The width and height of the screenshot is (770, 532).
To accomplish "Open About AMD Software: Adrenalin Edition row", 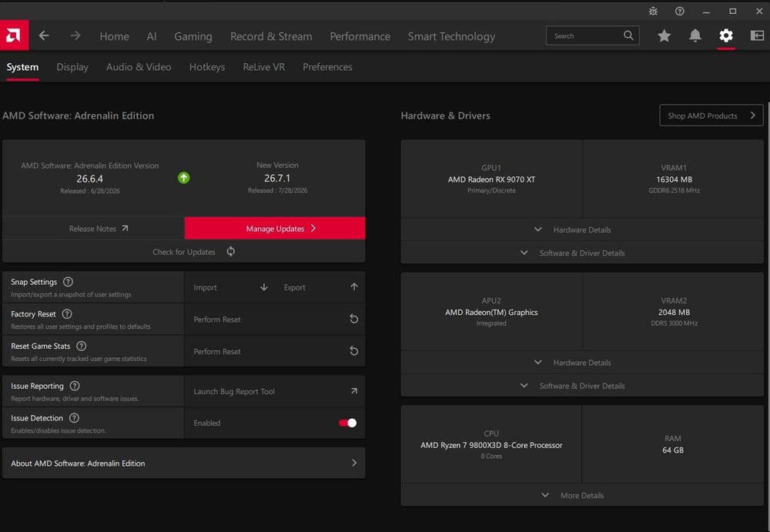I will [x=184, y=463].
